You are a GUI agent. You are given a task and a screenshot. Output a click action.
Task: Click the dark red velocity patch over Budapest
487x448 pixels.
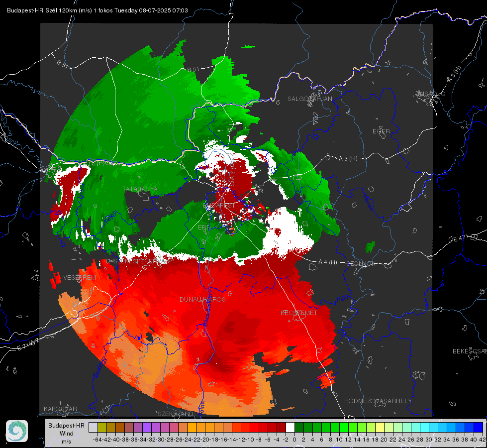pyautogui.click(x=234, y=187)
